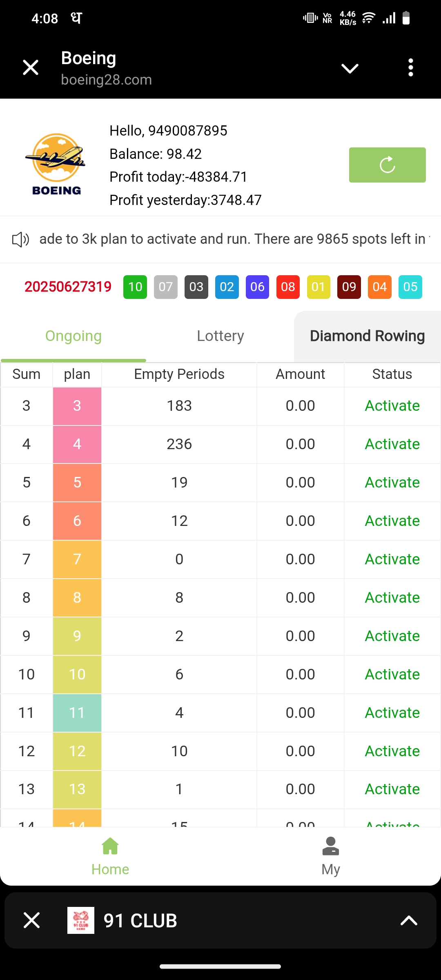Open the Diamond Rowing tab

pyautogui.click(x=367, y=336)
